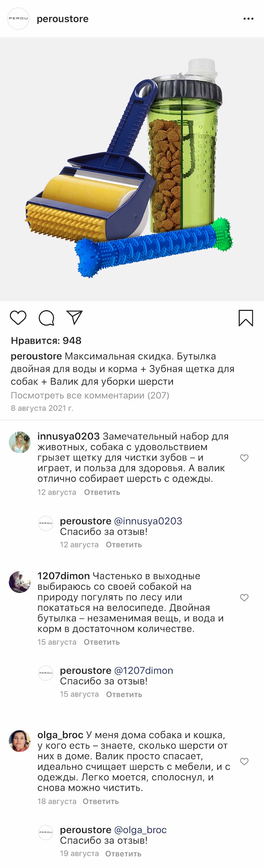264x868 pixels.
Task: View olga_broc's profile picture
Action: click(x=20, y=741)
